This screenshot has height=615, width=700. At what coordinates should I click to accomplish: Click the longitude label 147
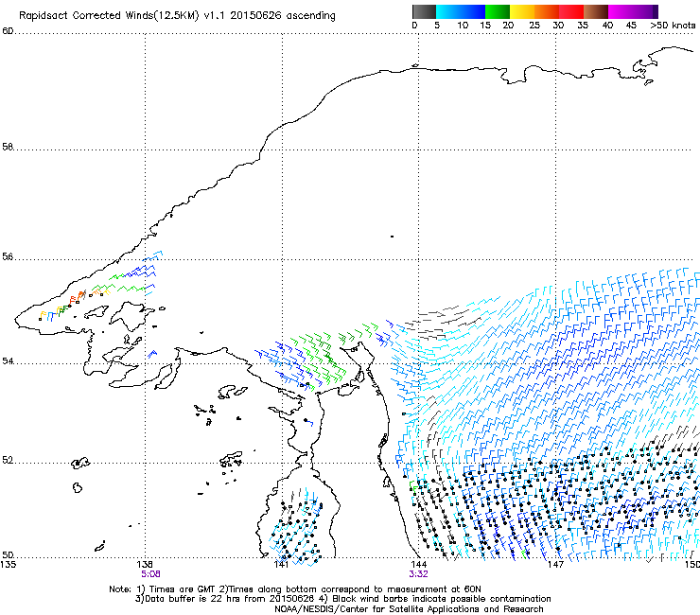pyautogui.click(x=556, y=564)
